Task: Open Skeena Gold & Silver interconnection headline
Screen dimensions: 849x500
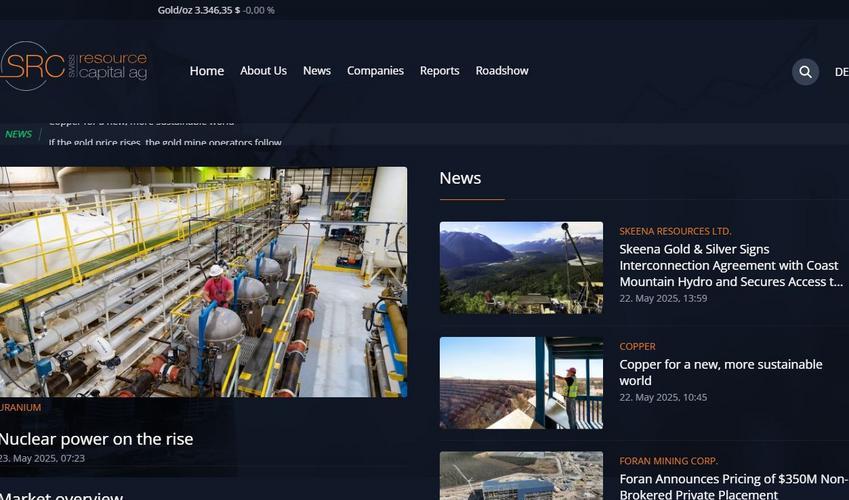Action: tap(730, 266)
